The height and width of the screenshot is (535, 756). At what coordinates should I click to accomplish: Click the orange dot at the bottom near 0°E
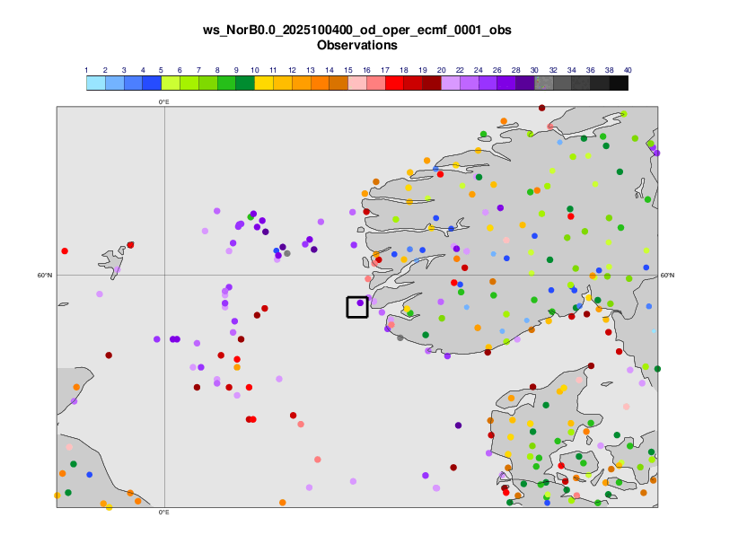tap(282, 503)
